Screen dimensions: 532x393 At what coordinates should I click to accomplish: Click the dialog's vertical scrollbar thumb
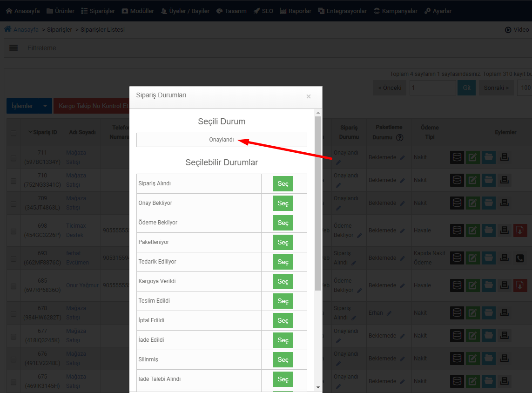(x=318, y=203)
